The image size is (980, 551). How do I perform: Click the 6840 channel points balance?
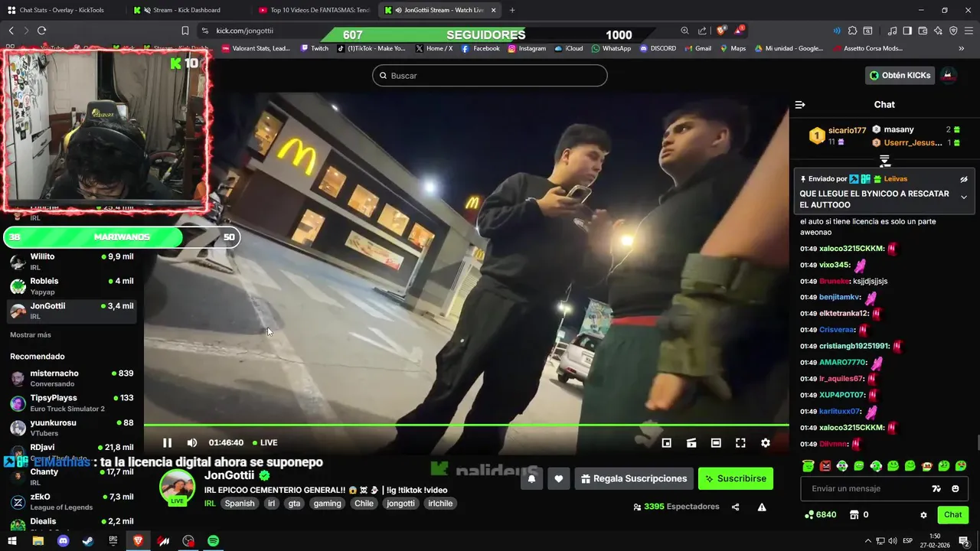[820, 515]
